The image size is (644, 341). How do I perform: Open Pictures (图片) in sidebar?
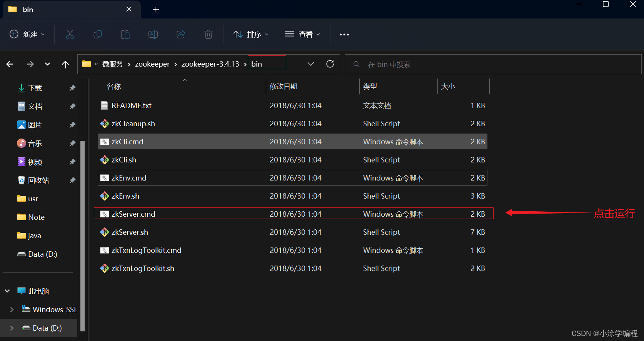point(35,125)
